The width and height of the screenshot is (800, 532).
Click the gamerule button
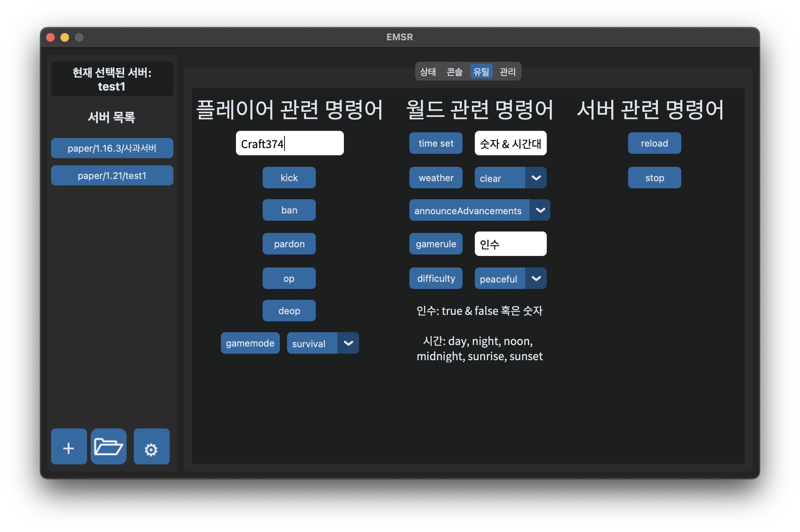click(436, 244)
